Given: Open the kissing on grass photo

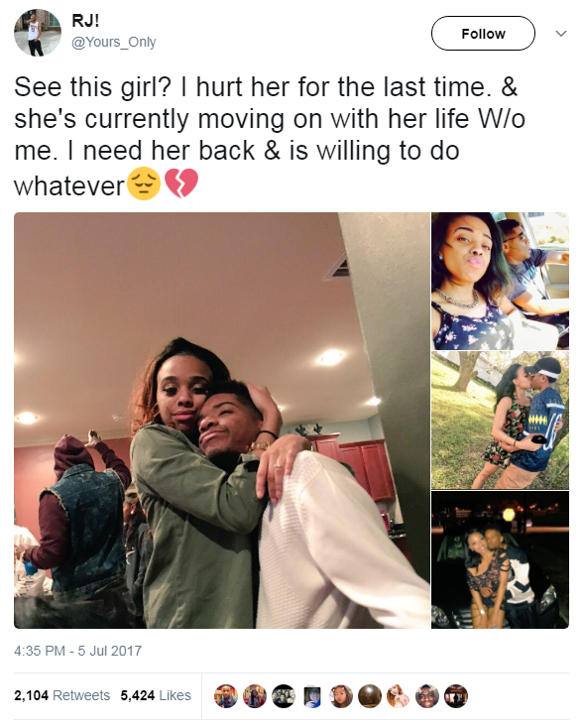Looking at the screenshot, I should coord(500,421).
